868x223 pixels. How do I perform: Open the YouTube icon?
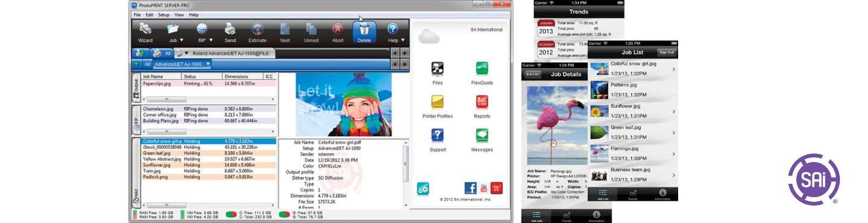point(483,188)
